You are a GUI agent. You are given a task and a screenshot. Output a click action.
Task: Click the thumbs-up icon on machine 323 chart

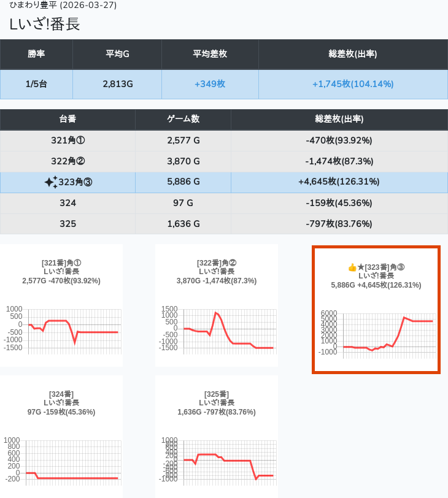point(352,267)
